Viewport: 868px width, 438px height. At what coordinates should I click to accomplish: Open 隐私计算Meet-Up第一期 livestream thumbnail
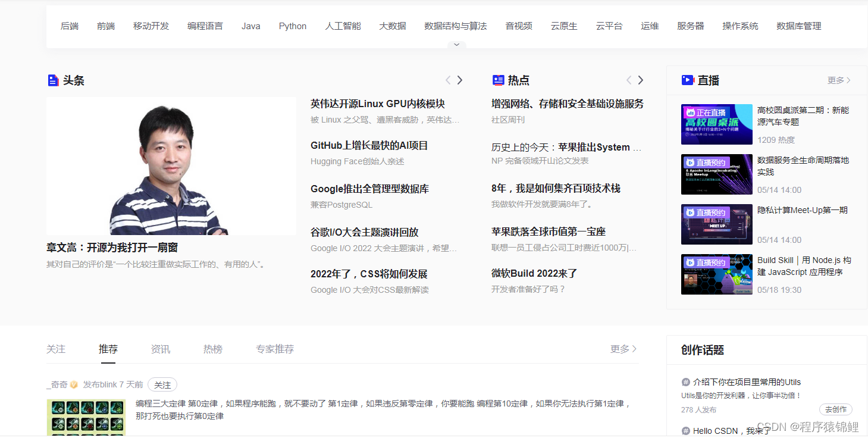tap(717, 224)
